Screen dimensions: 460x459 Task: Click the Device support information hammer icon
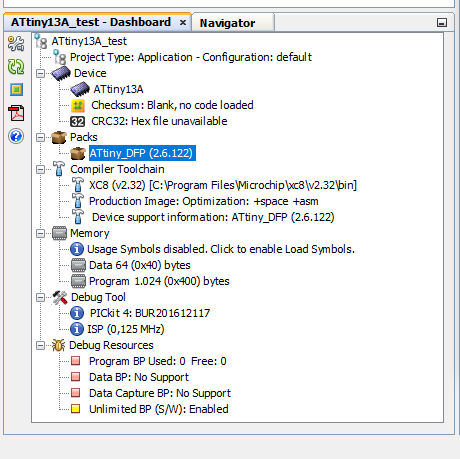(78, 217)
